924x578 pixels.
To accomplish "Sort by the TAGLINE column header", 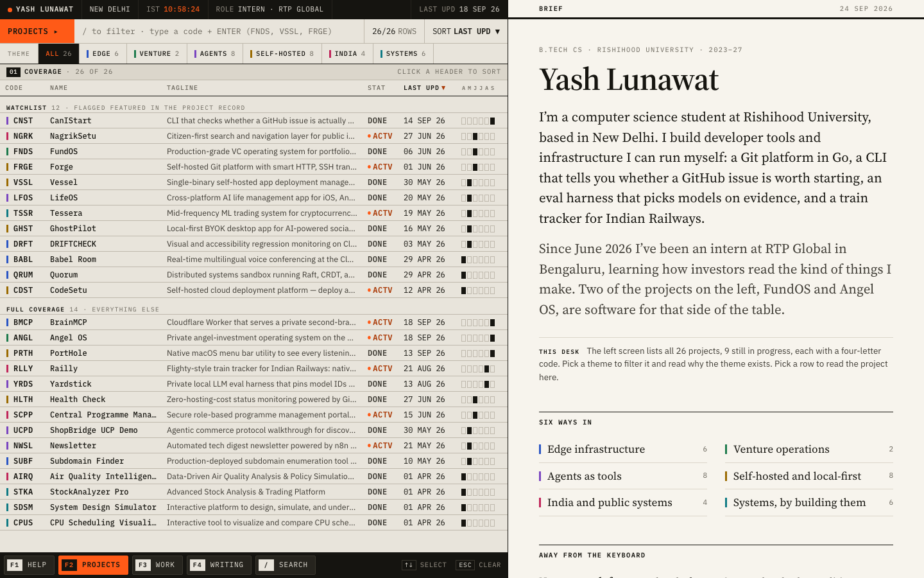I will tap(182, 88).
